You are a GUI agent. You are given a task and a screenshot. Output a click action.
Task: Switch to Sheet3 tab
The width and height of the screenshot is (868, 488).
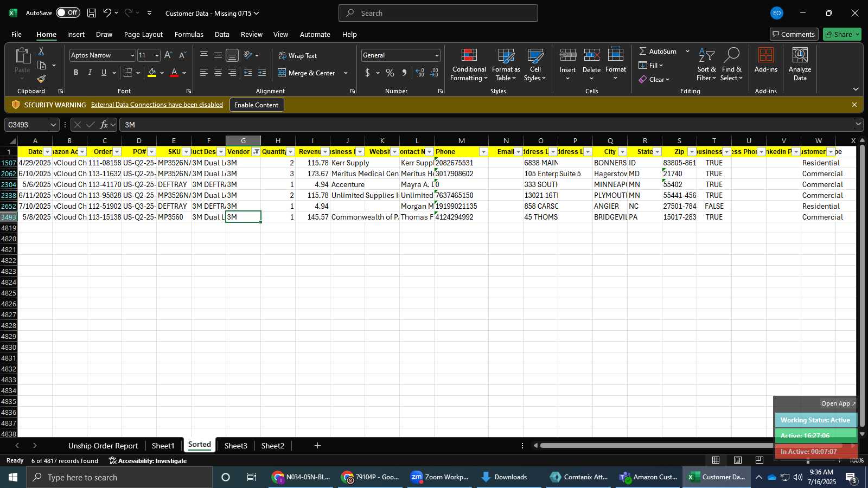(236, 446)
